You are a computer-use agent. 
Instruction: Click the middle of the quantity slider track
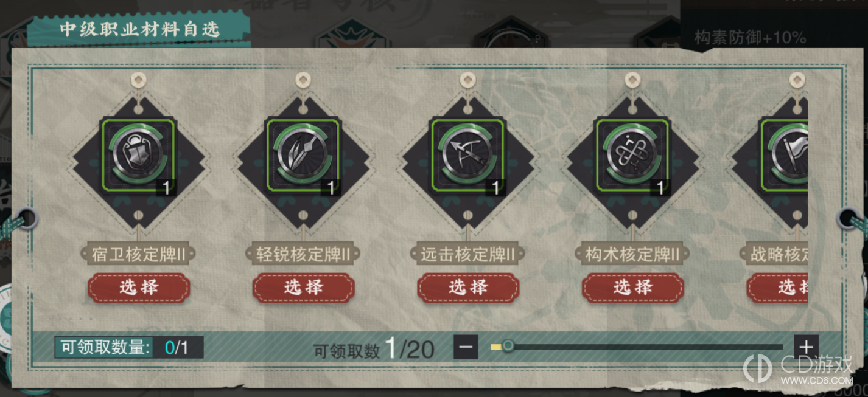pyautogui.click(x=637, y=347)
